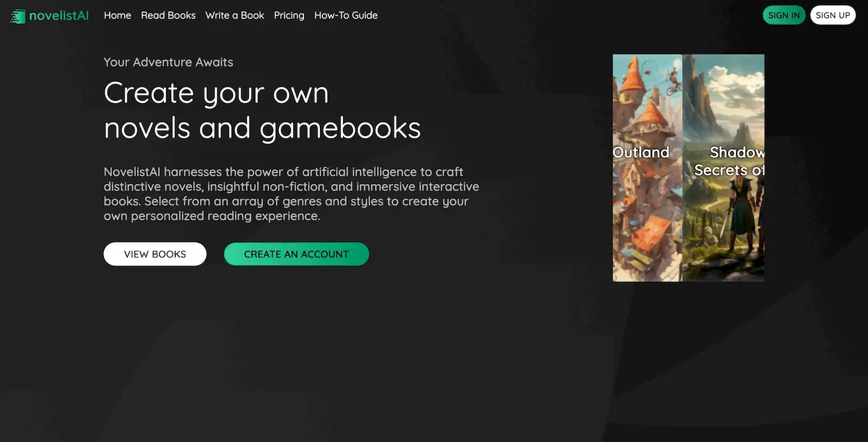Viewport: 868px width, 442px height.
Task: Click the Shadow Secrets title text
Action: pos(730,161)
